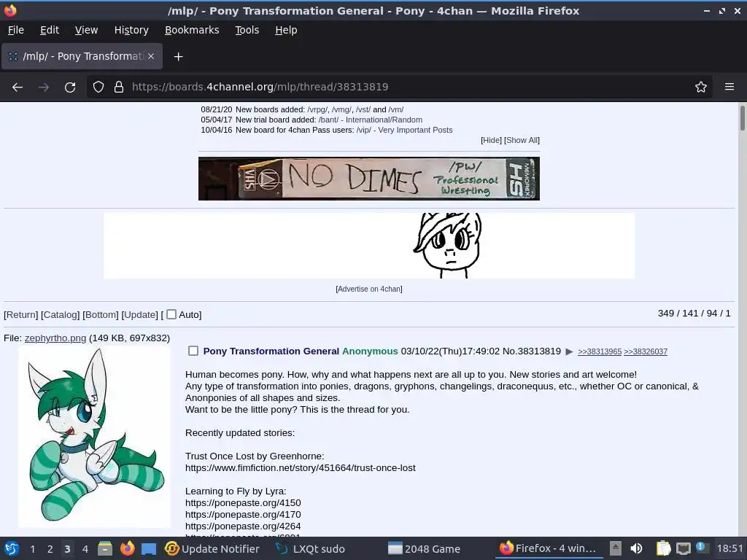The image size is (747, 560).
Task: Click the URL address bar
Action: (400, 87)
